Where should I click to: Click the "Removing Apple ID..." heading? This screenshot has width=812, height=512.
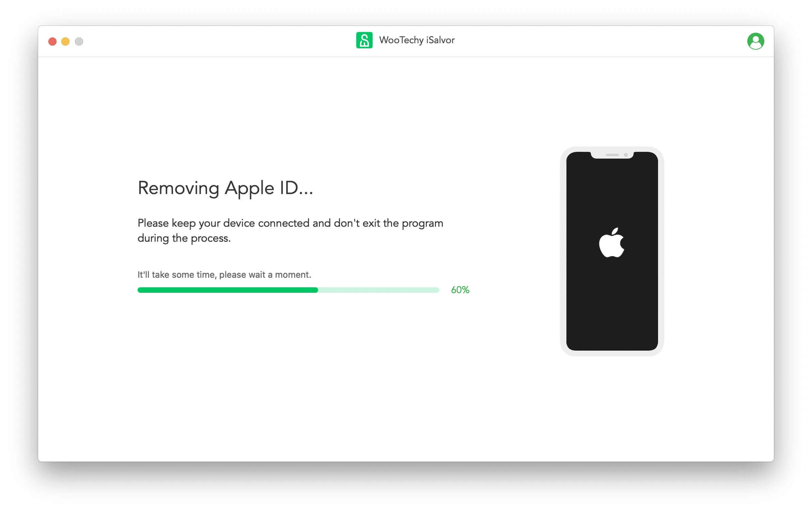point(225,188)
